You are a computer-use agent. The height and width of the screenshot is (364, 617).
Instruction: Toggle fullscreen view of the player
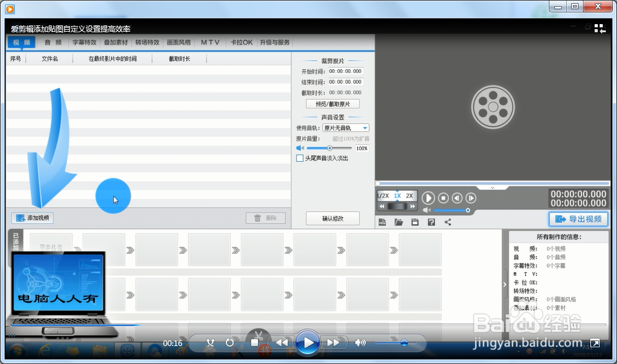point(595,344)
